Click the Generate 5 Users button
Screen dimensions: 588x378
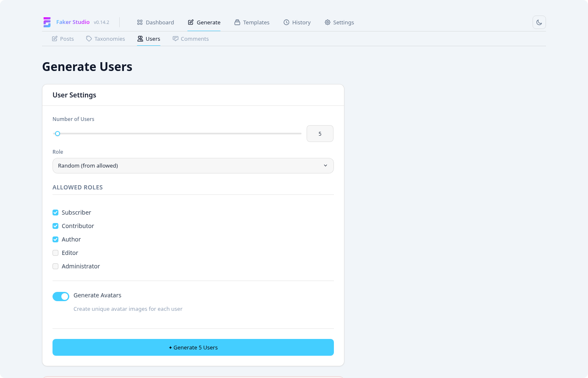point(193,347)
